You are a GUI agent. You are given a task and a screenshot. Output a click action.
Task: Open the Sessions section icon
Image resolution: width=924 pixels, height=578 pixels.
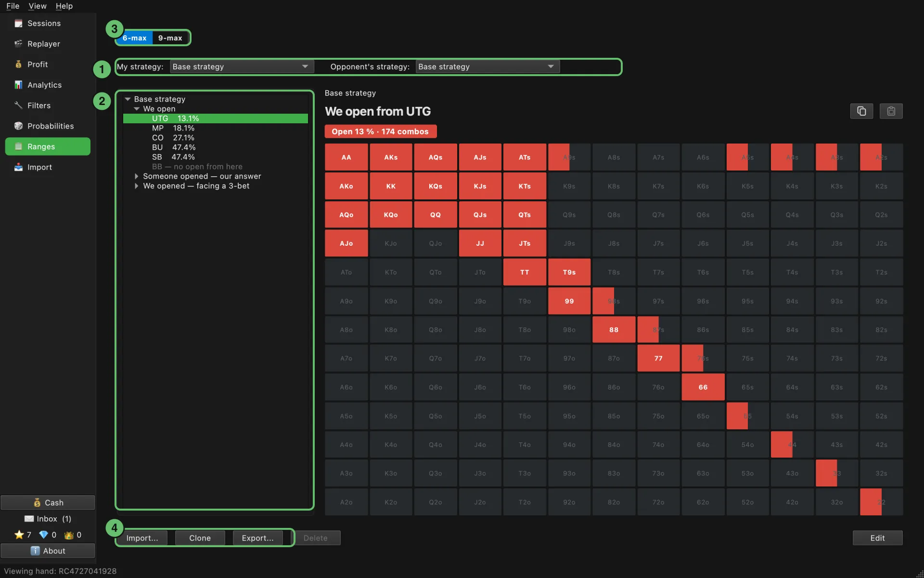point(18,23)
